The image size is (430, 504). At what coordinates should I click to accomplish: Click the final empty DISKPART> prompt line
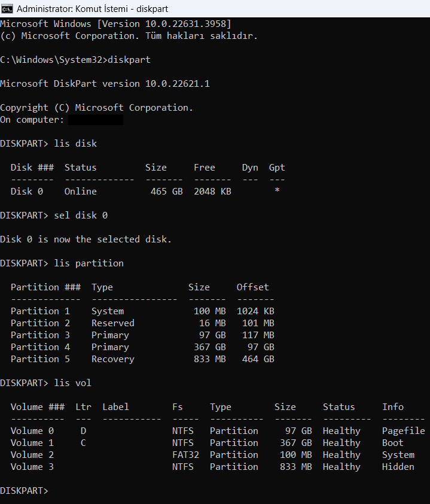(x=24, y=491)
